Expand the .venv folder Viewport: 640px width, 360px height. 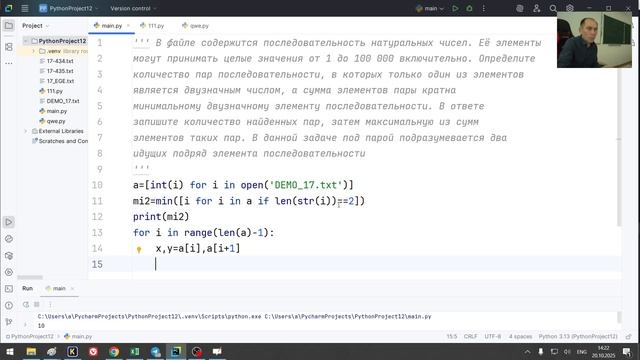[x=33, y=51]
